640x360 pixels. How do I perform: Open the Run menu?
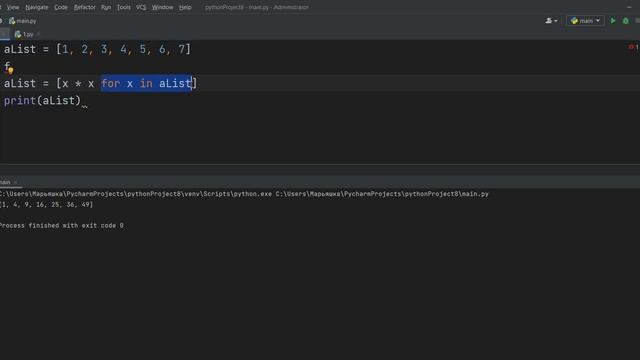click(106, 7)
